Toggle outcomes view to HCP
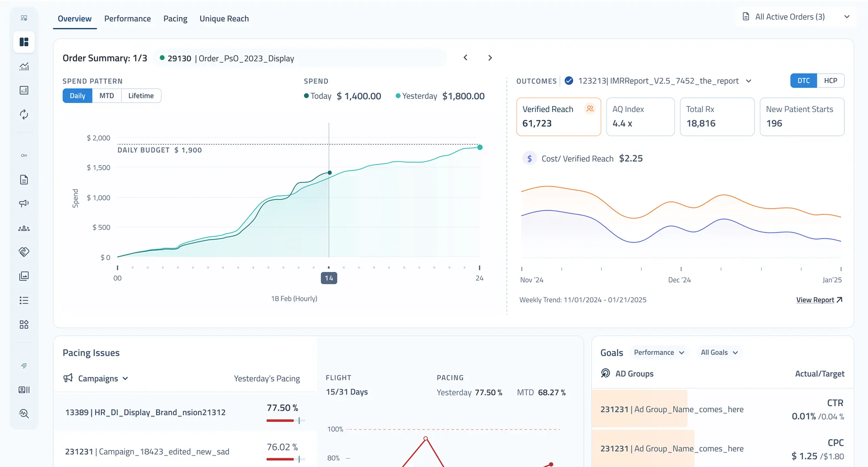The width and height of the screenshot is (868, 467). tap(830, 81)
